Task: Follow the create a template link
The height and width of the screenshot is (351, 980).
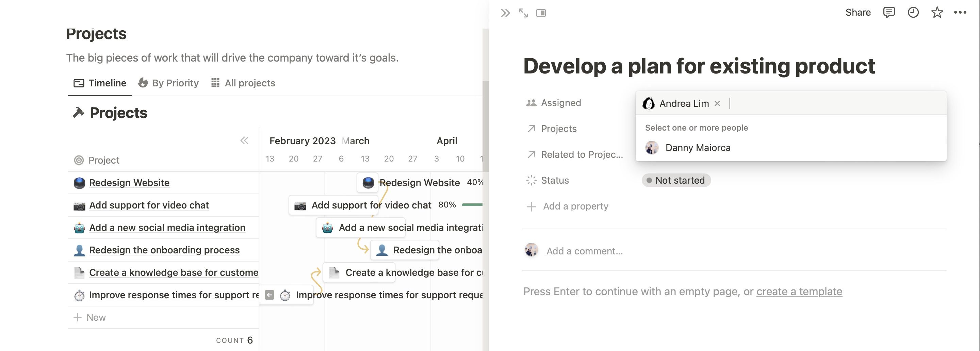Action: click(799, 292)
